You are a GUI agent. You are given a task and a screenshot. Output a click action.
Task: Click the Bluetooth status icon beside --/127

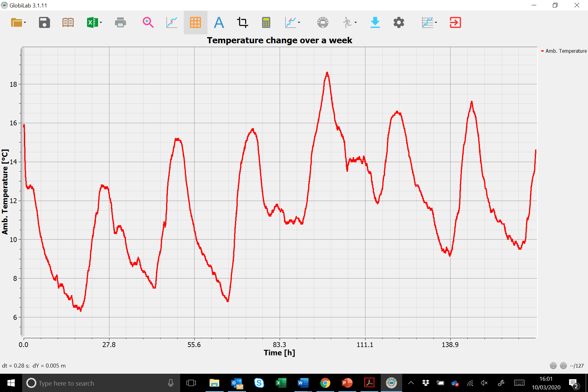(x=563, y=366)
